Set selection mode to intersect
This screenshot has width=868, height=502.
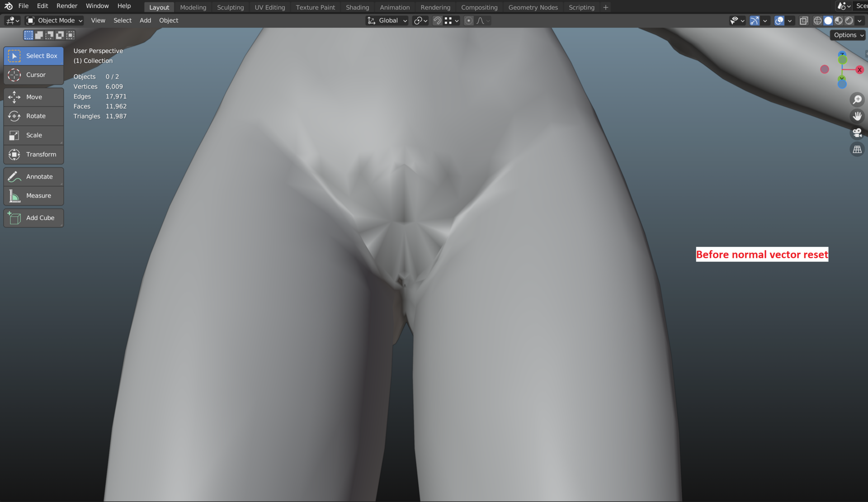coord(70,35)
